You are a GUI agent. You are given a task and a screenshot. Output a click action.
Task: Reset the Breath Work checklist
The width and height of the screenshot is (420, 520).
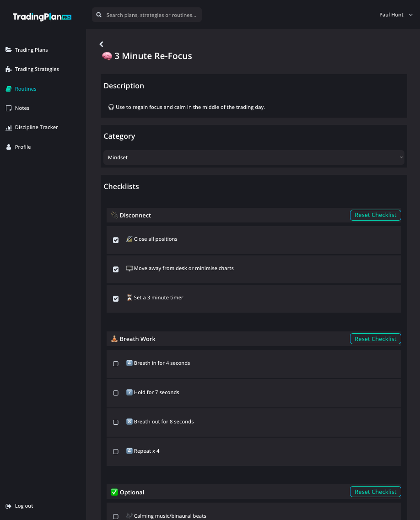[x=375, y=339]
